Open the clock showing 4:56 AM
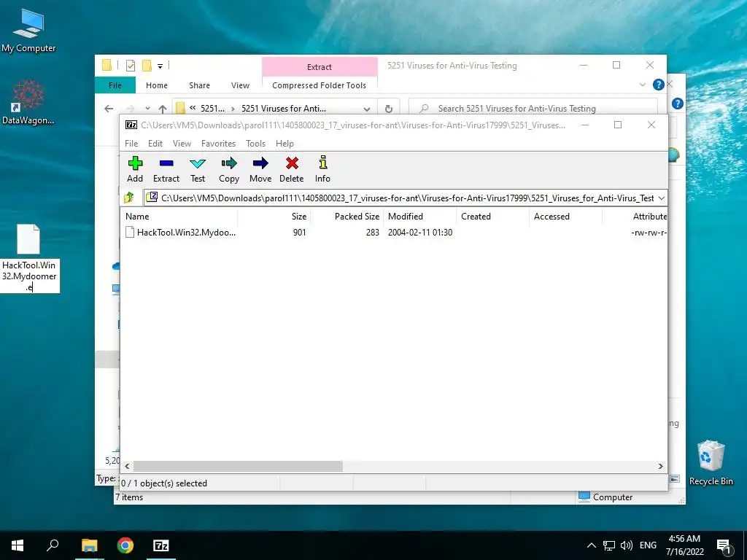The image size is (747, 560). coord(684,545)
